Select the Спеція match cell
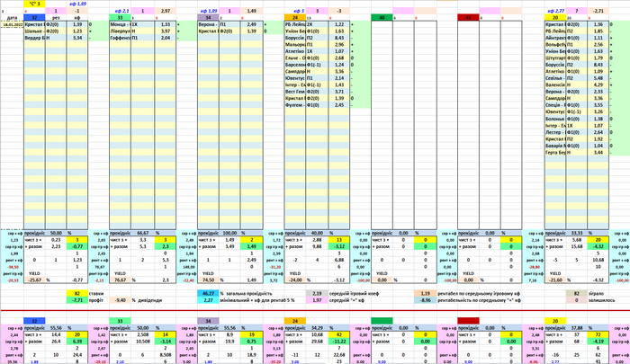The width and height of the screenshot is (630, 364). (555, 105)
